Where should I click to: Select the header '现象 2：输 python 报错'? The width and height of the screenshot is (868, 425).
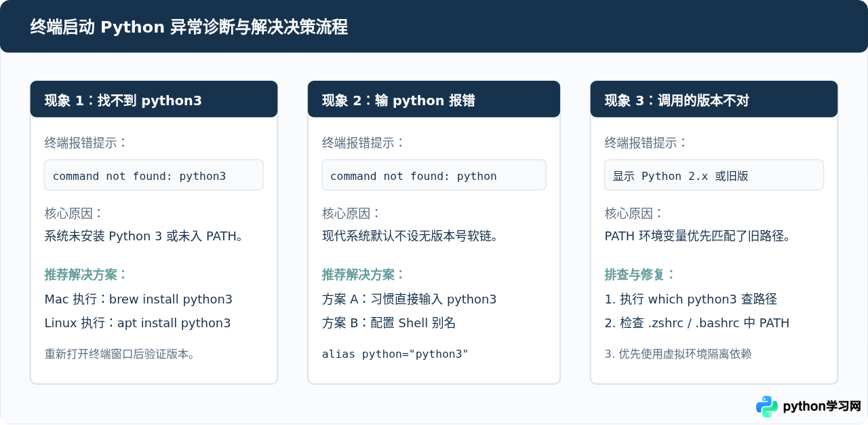(434, 99)
